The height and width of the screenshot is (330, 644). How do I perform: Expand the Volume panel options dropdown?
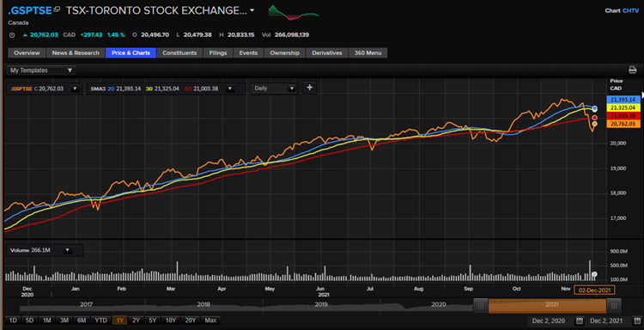[68, 250]
